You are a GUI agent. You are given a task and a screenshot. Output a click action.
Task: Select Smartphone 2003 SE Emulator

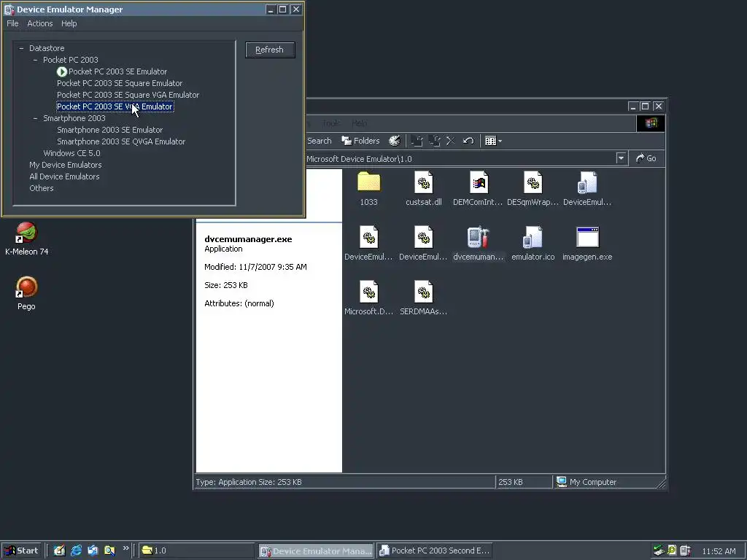coord(110,130)
